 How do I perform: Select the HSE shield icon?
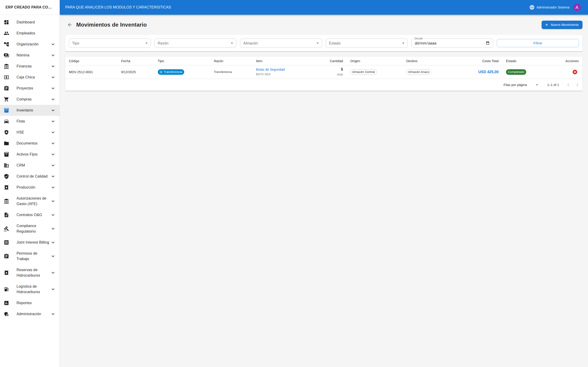(6, 132)
